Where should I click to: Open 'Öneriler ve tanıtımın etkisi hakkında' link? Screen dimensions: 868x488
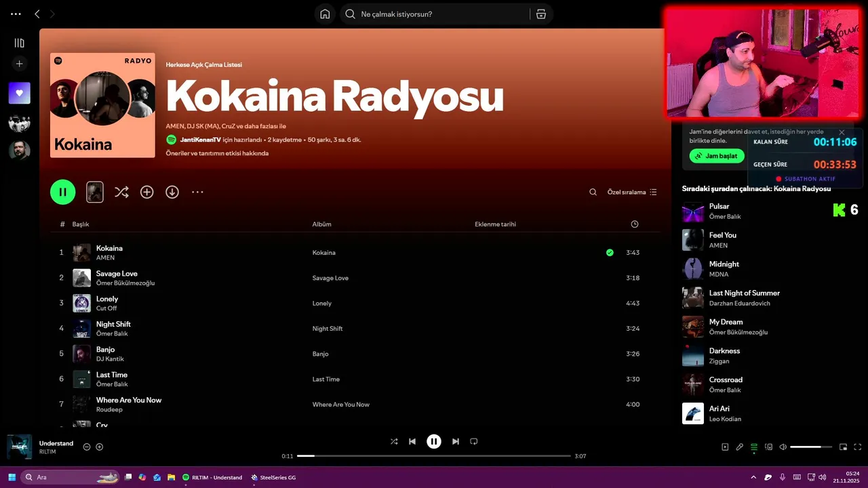(217, 153)
